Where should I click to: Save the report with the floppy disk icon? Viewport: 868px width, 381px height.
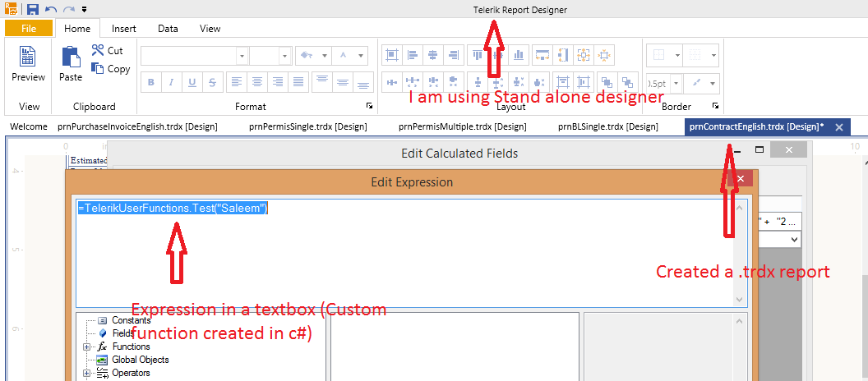[33, 9]
